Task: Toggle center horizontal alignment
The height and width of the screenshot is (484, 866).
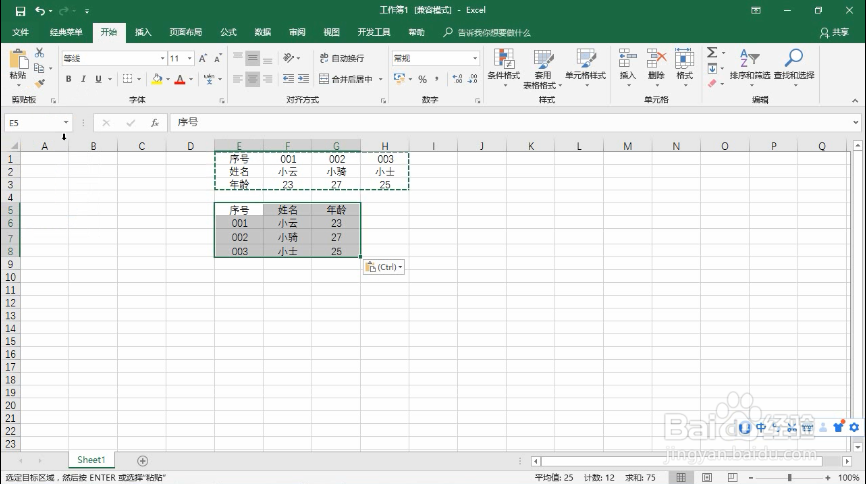Action: pyautogui.click(x=252, y=79)
